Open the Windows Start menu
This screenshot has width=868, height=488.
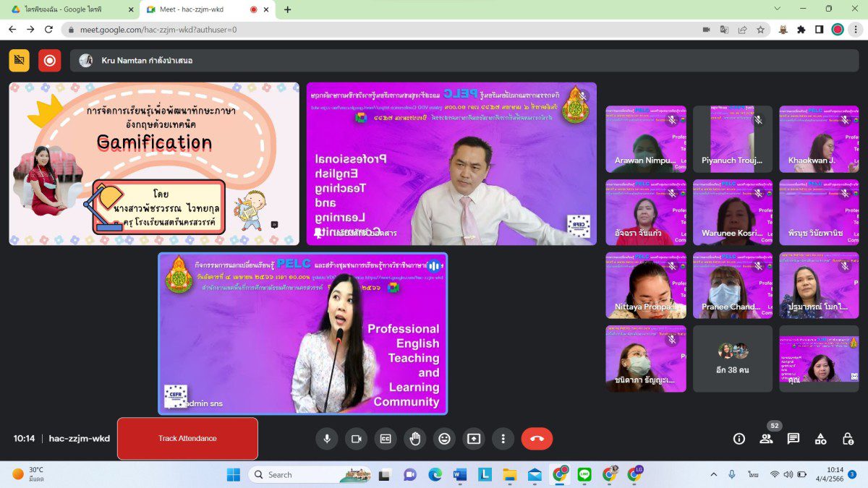234,474
